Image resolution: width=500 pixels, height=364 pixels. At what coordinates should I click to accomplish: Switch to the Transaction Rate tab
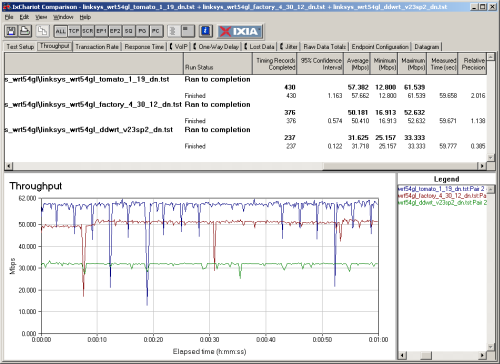[97, 47]
